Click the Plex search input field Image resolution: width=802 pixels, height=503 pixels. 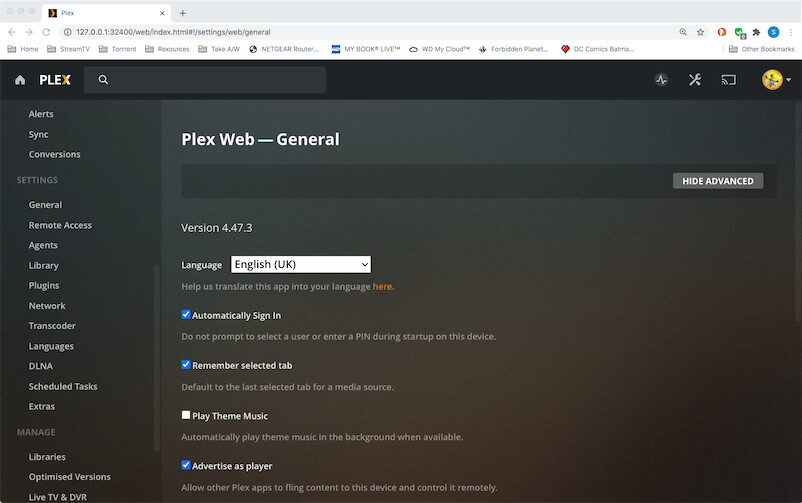(x=205, y=80)
